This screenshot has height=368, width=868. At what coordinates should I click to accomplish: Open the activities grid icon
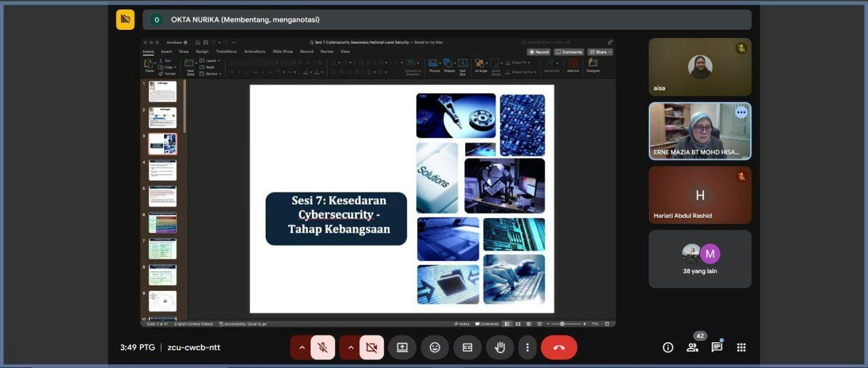[x=741, y=348]
